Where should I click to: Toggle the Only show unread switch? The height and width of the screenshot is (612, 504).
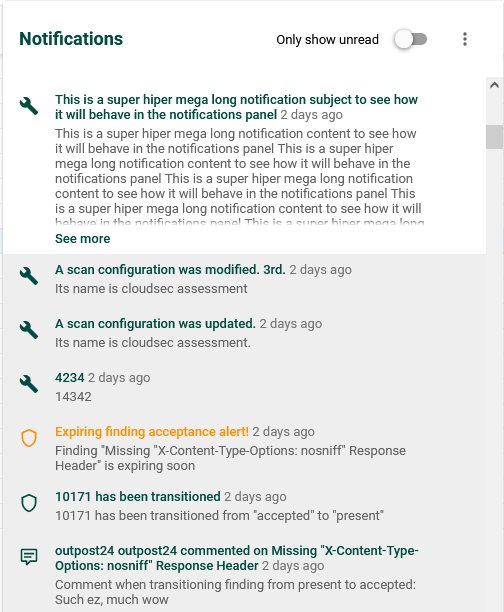(410, 39)
